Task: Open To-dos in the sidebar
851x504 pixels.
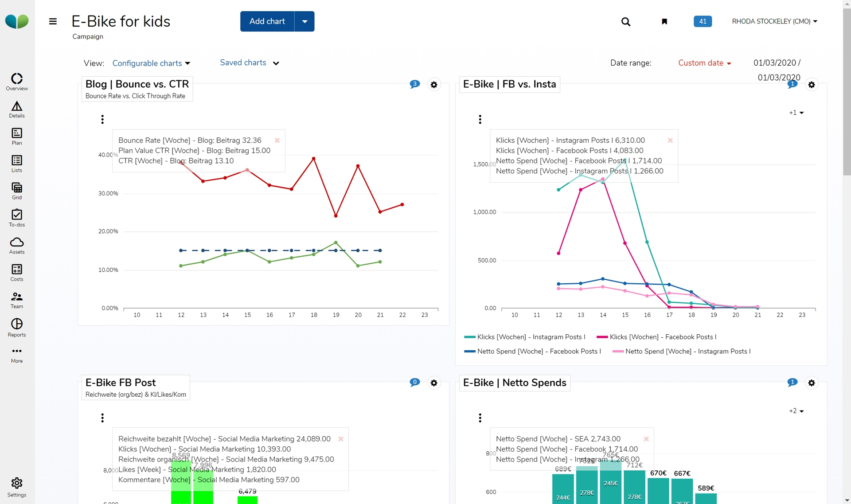Action: click(17, 218)
